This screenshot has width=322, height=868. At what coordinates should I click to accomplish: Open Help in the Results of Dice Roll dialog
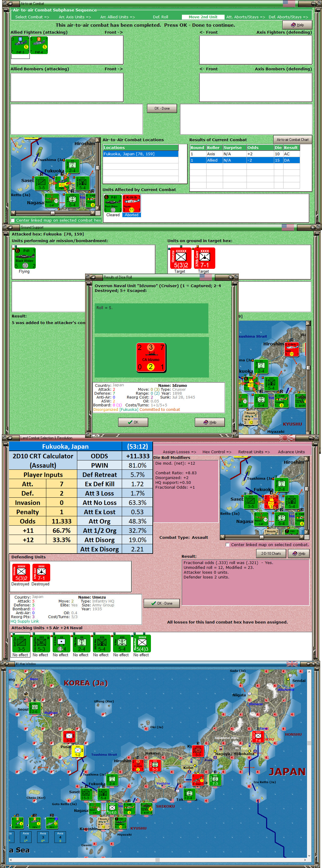(x=210, y=422)
